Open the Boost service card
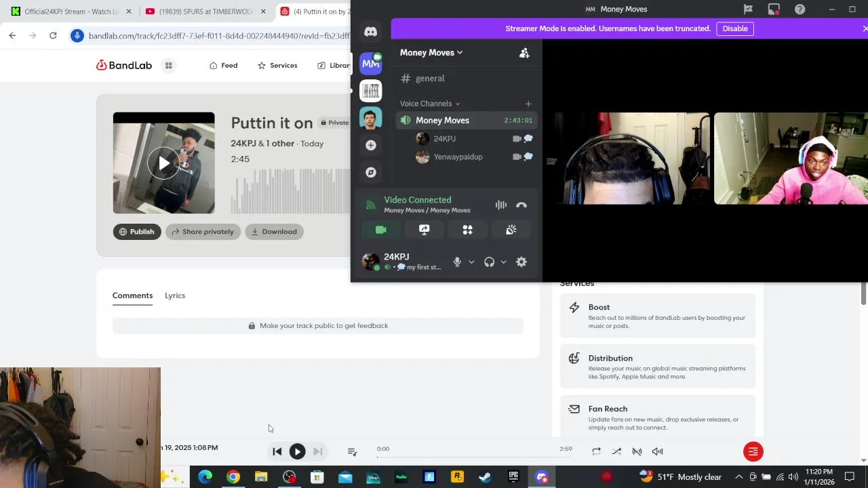The image size is (868, 488). point(657,316)
